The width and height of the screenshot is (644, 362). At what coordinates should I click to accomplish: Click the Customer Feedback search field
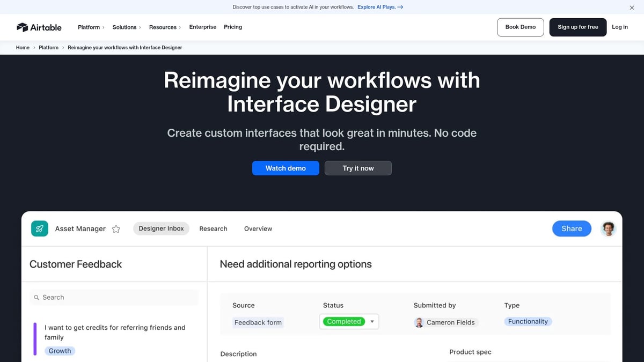pos(114,297)
